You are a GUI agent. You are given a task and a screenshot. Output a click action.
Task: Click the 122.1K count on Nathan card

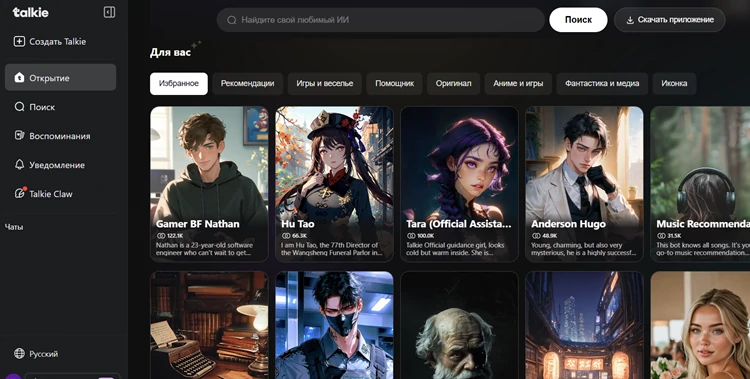[175, 236]
